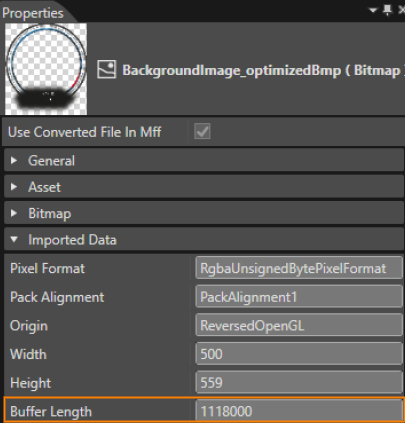Select the Properties tab title
405x423 pixels.
point(33,13)
